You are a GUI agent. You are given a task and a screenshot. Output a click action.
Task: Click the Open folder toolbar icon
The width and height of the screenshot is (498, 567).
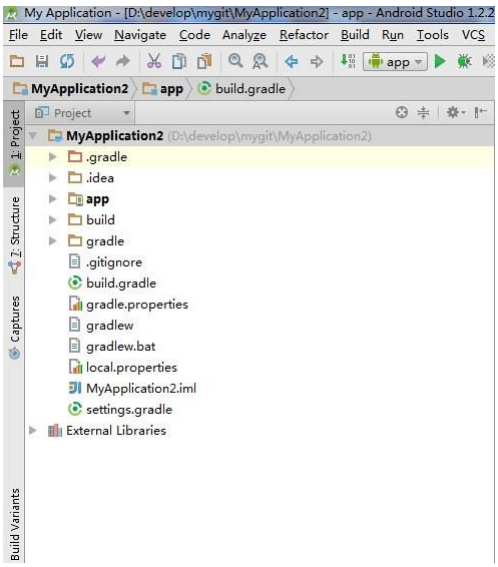click(17, 61)
